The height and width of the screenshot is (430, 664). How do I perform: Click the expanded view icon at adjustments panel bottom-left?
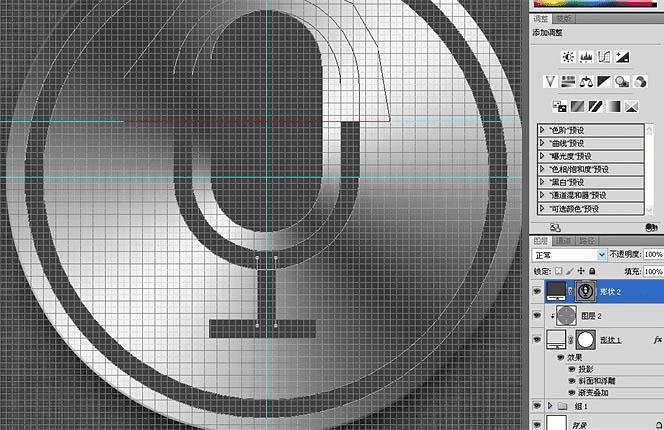[x=555, y=228]
